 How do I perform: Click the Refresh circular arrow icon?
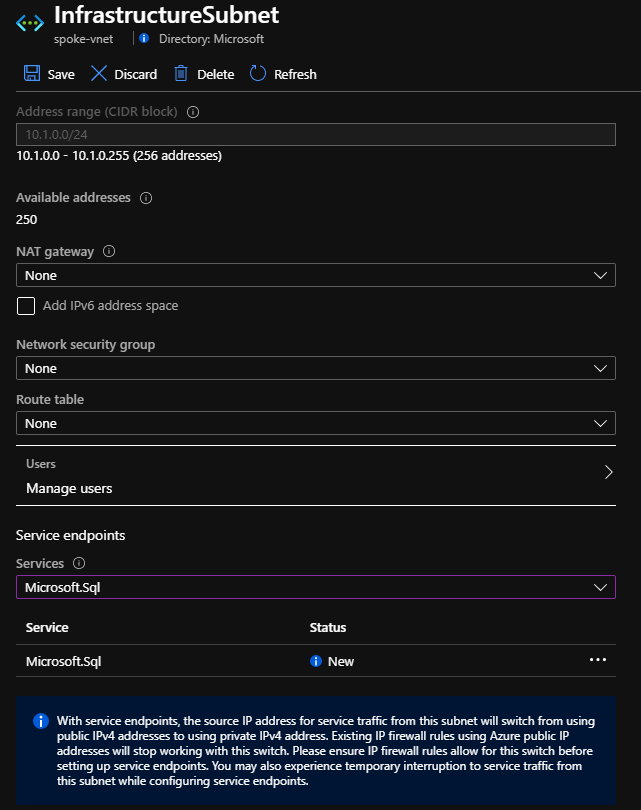pyautogui.click(x=258, y=73)
